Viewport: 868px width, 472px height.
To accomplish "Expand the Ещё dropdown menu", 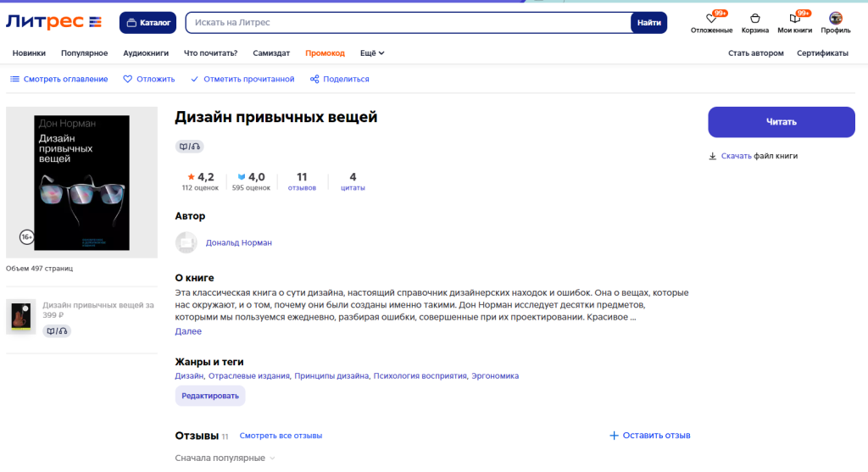I will pos(372,53).
